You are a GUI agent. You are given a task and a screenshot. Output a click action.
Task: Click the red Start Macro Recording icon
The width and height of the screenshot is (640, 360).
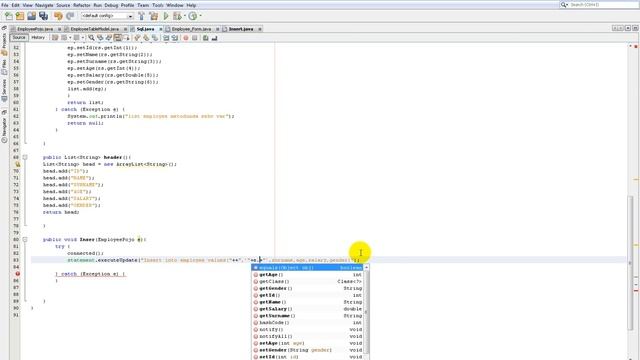tap(186, 38)
